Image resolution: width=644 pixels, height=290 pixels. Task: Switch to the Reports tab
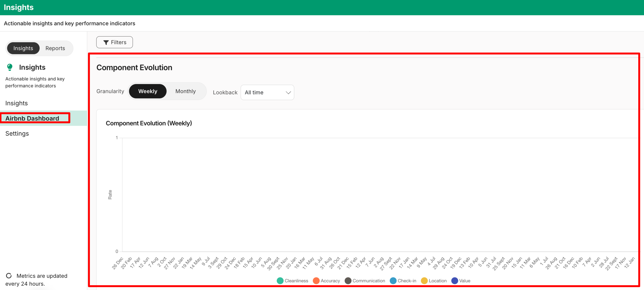coord(55,48)
